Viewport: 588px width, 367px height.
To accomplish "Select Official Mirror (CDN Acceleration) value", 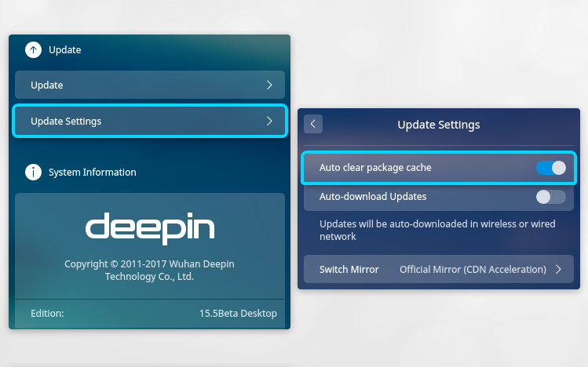I will coord(473,269).
